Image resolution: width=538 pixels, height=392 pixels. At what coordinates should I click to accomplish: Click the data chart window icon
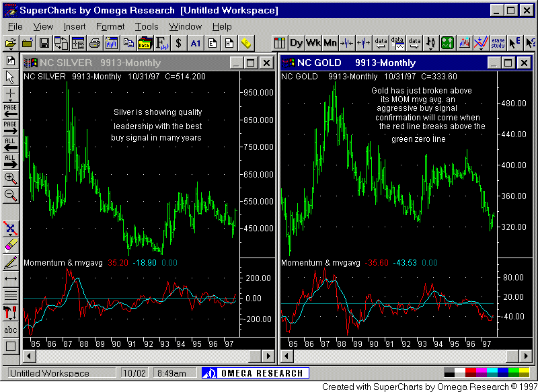pyautogui.click(x=397, y=43)
